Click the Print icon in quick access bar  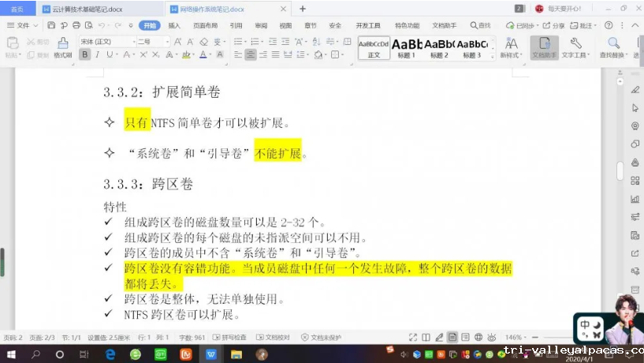pos(76,25)
